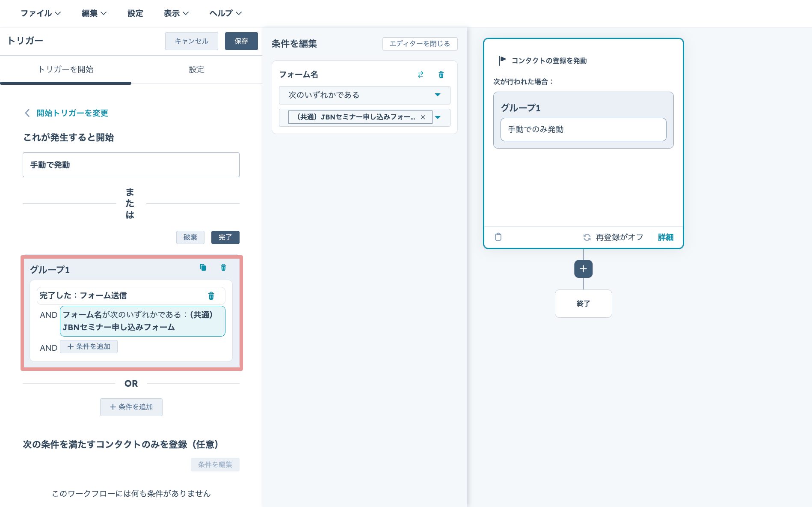Open the 次のいずれかである operator dropdown
This screenshot has width=812, height=507.
point(364,95)
